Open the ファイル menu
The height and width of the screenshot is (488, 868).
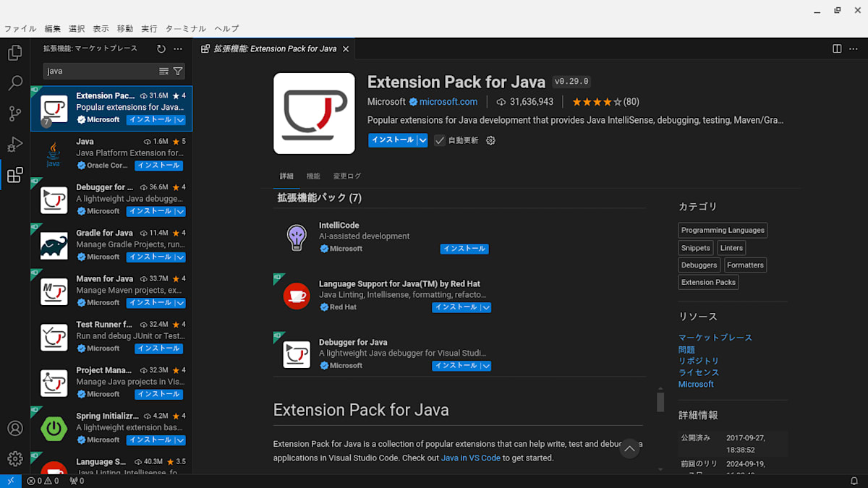(20, 29)
